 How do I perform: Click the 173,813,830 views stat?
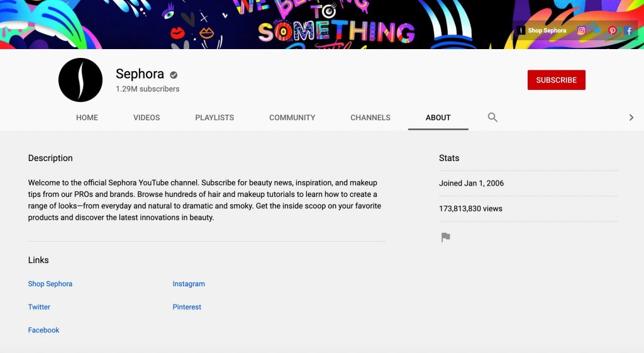(x=470, y=209)
